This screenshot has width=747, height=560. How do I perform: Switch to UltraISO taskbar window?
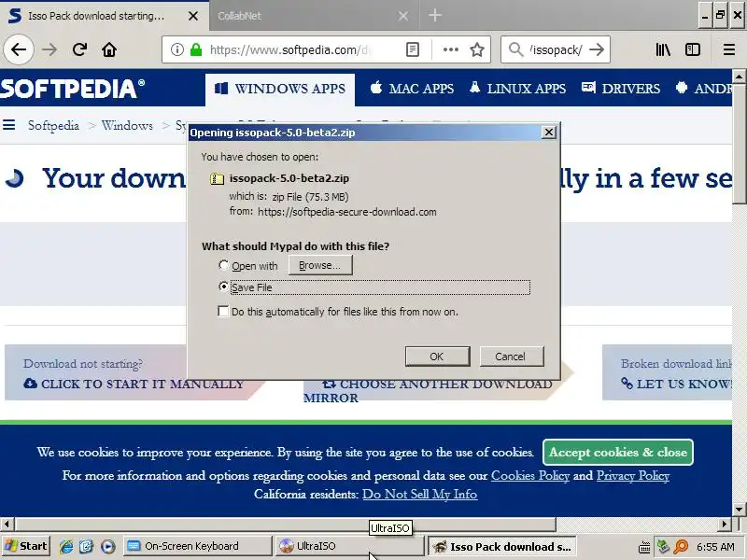point(348,546)
